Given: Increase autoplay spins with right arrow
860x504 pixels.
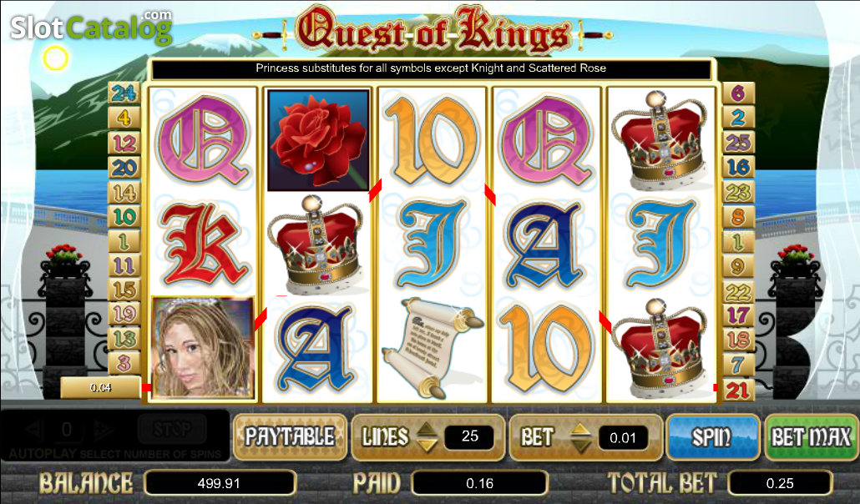Looking at the screenshot, I should [102, 430].
